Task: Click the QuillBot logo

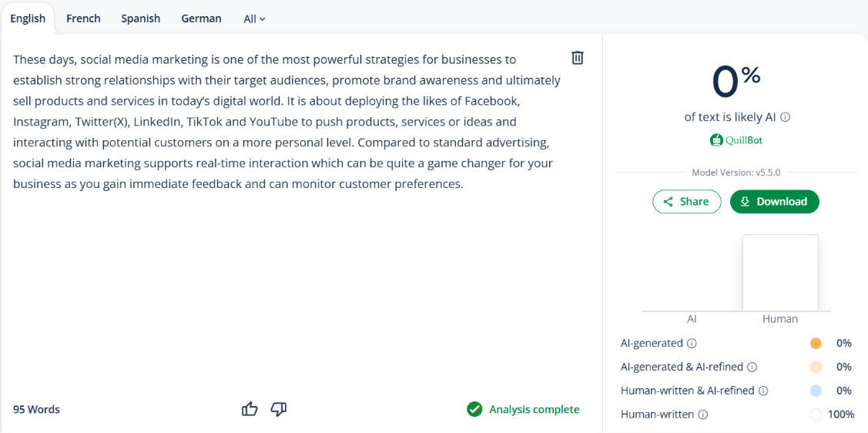Action: click(x=736, y=140)
